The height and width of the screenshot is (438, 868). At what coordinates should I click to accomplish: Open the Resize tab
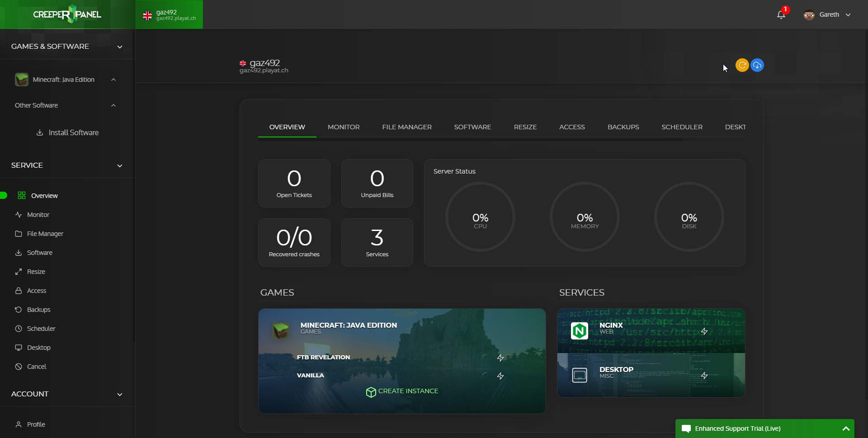tap(525, 127)
